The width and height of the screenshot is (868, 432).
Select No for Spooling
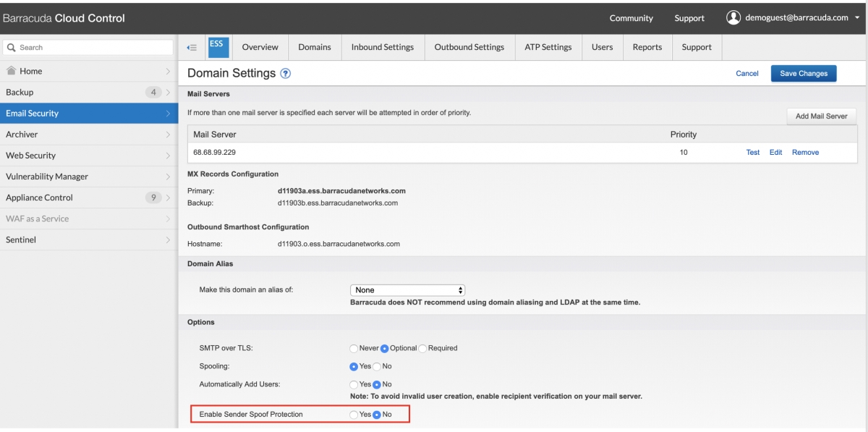coord(376,366)
